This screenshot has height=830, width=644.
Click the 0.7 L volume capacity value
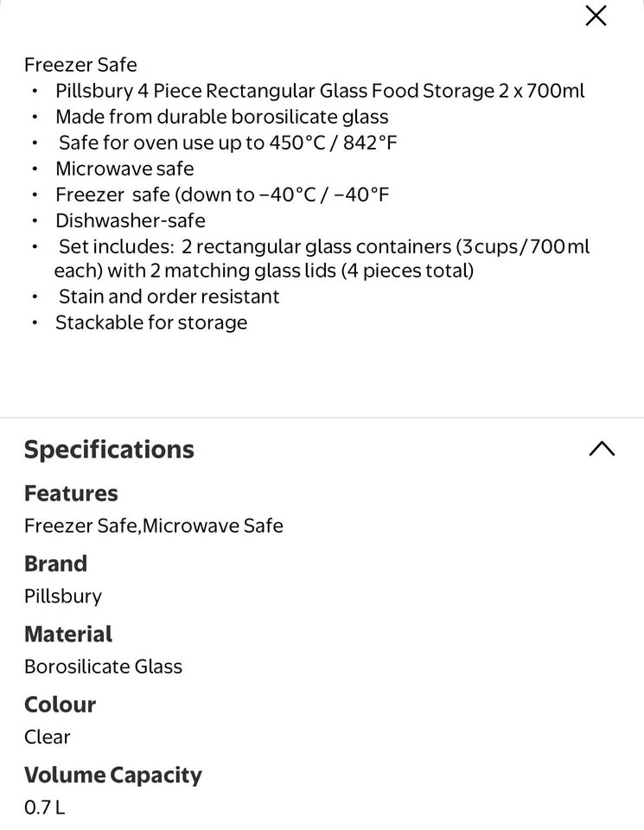point(44,808)
